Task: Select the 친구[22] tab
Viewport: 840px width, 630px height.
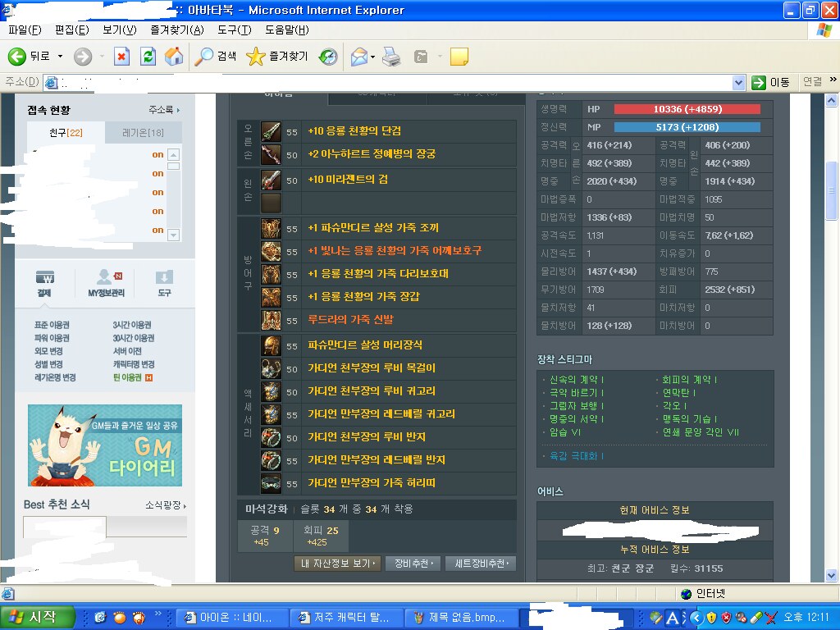Action: click(66, 133)
